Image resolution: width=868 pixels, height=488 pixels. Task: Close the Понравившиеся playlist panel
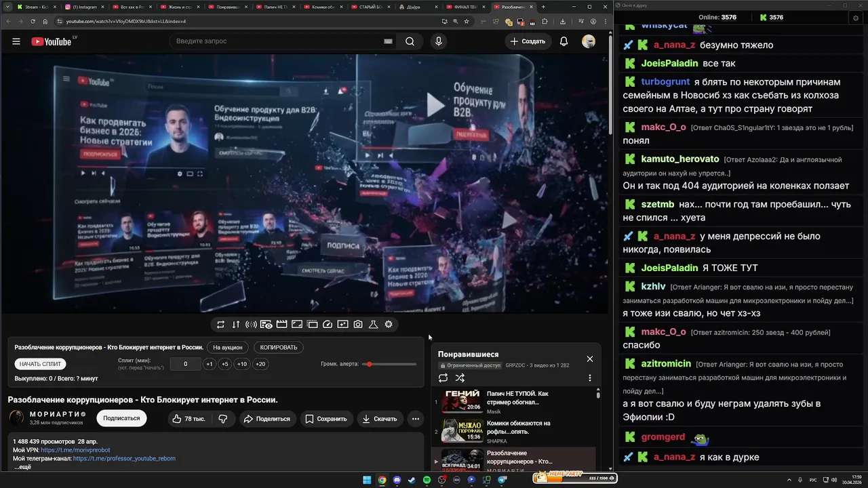(x=590, y=359)
